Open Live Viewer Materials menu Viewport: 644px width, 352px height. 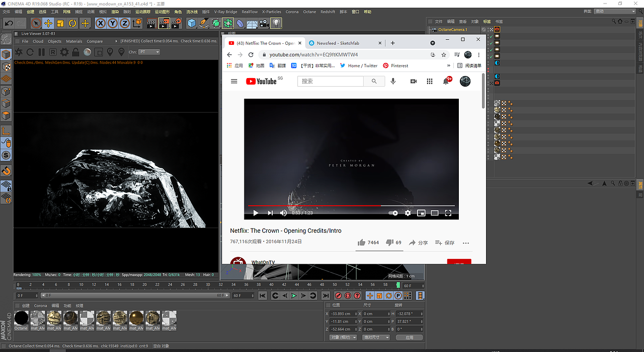(x=74, y=41)
